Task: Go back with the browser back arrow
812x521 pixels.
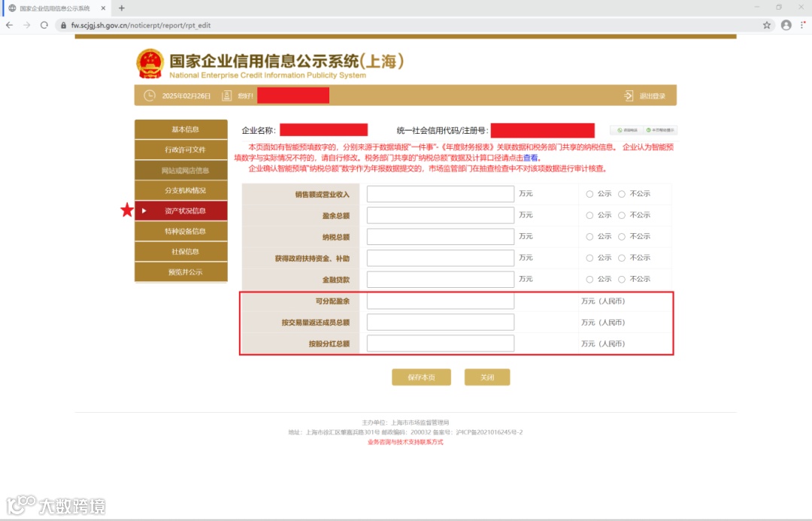Action: (9, 25)
